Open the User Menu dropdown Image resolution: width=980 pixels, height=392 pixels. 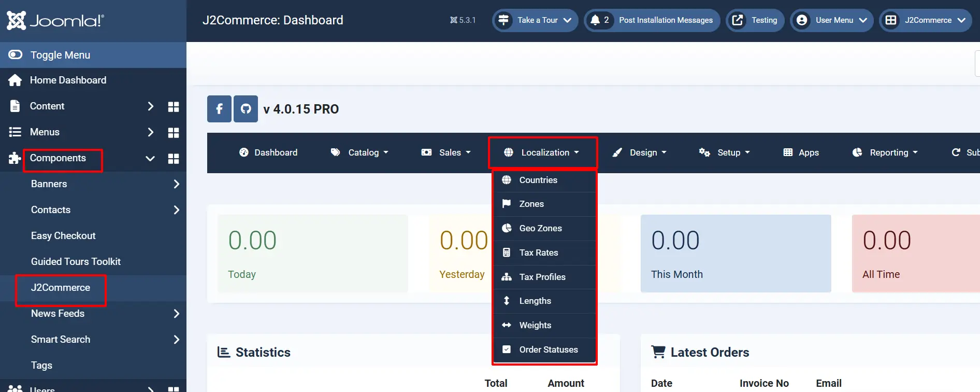point(832,20)
